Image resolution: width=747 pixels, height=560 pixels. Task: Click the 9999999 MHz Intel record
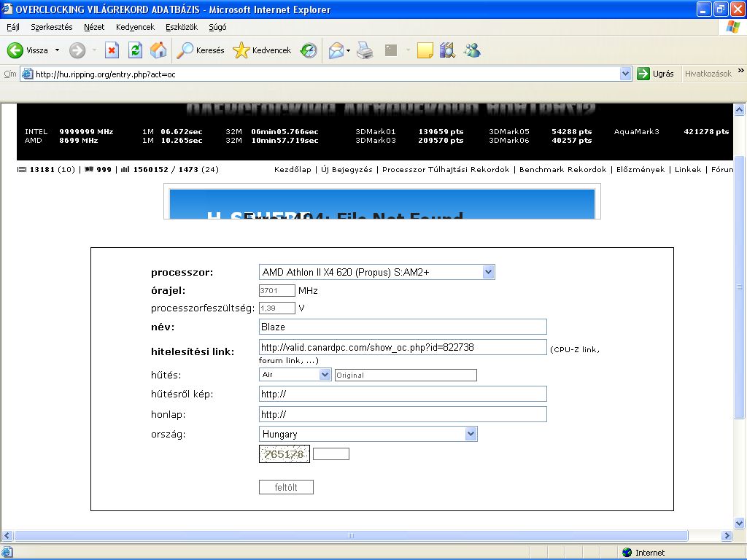pyautogui.click(x=86, y=131)
